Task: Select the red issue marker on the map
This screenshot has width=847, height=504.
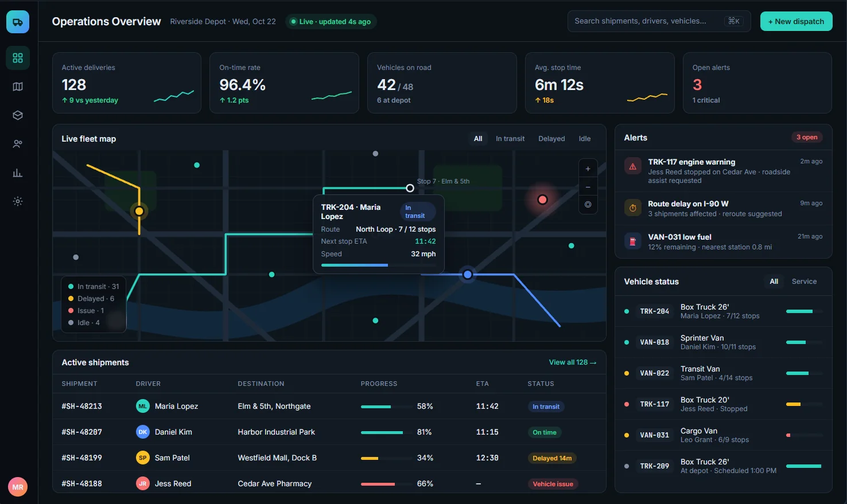Action: (542, 200)
